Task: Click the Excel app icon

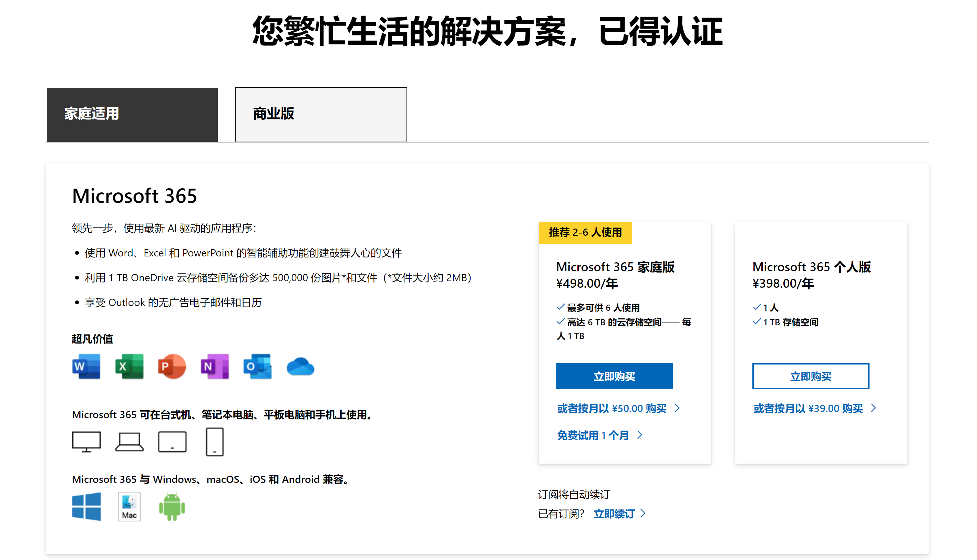Action: point(129,367)
